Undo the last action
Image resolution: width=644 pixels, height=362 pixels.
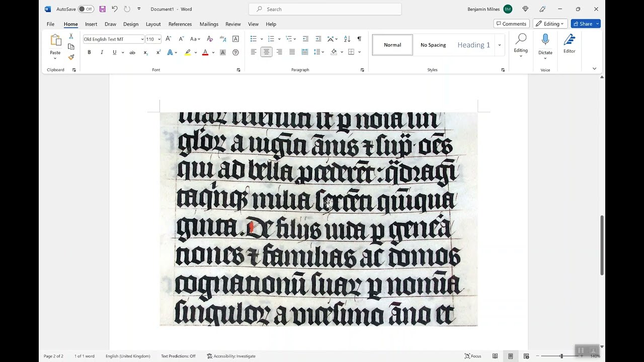[x=115, y=9]
